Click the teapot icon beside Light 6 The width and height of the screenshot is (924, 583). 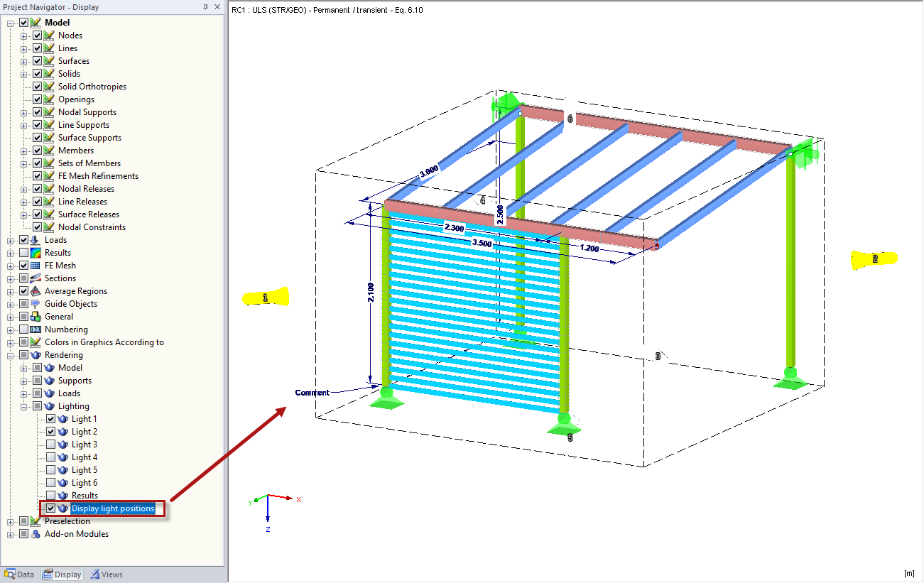click(x=62, y=483)
